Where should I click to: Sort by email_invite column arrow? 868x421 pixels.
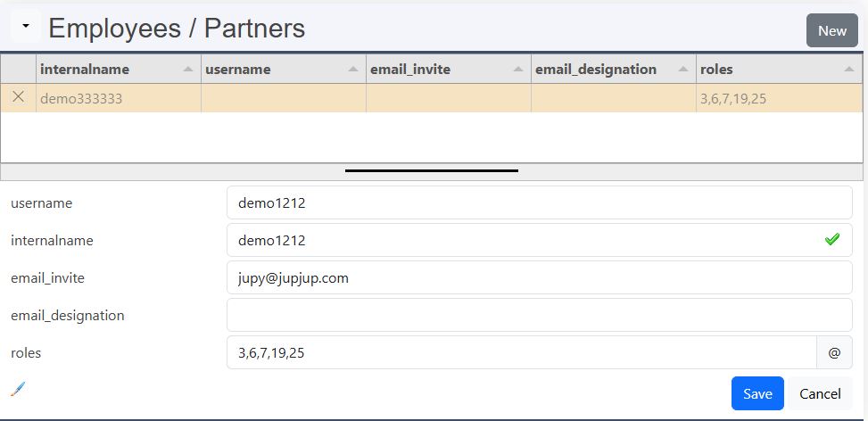point(518,70)
